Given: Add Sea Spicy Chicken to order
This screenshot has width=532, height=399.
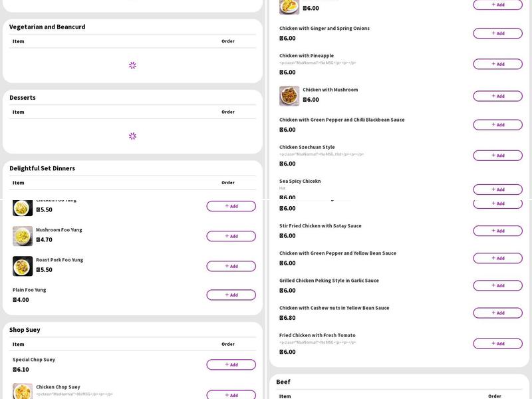Looking at the screenshot, I should coord(497,189).
